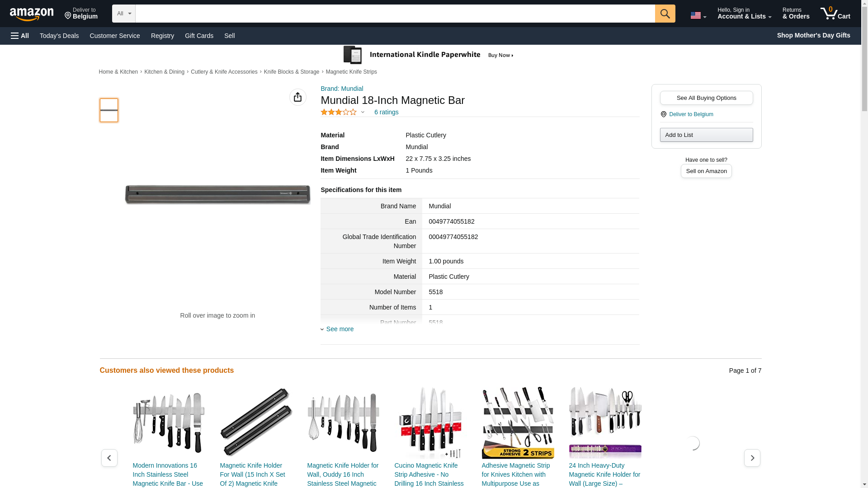This screenshot has width=868, height=488.
Task: Click Magnetic Knife Strips breadcrumb
Action: click(351, 72)
